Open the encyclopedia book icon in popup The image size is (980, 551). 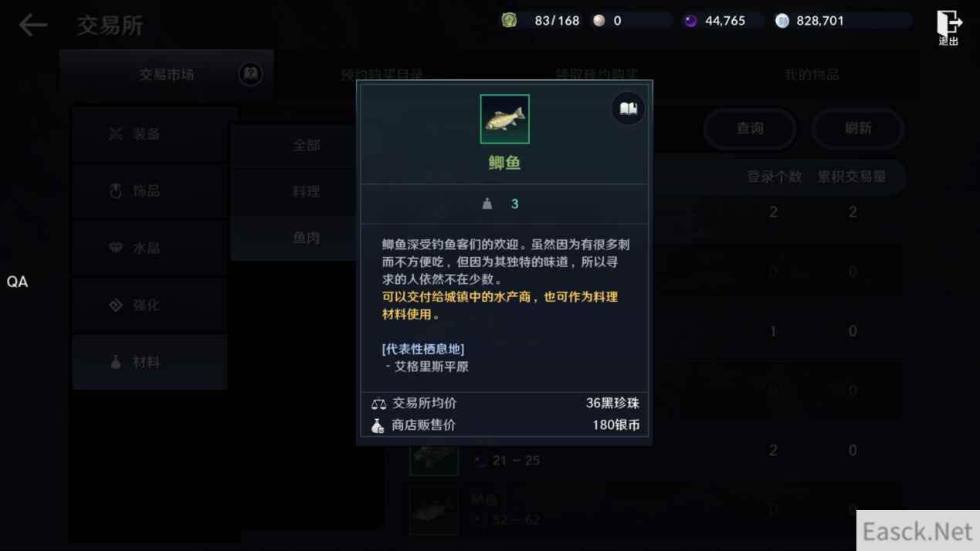pos(628,109)
